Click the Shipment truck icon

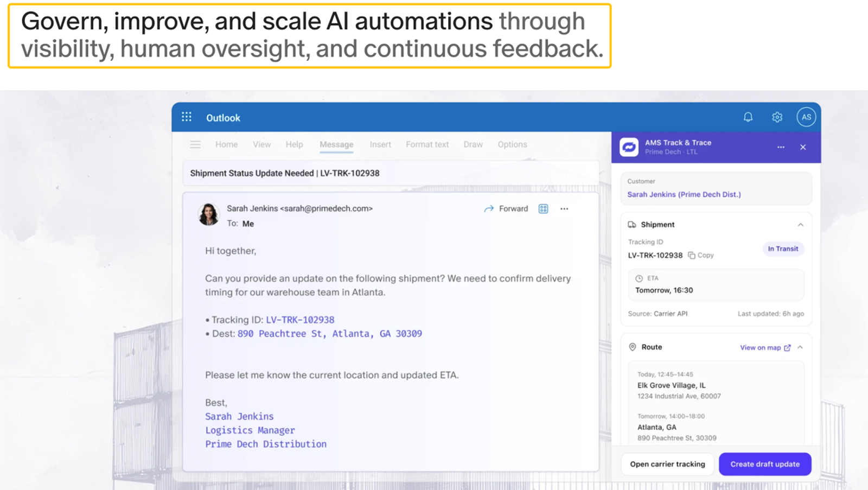tap(632, 225)
